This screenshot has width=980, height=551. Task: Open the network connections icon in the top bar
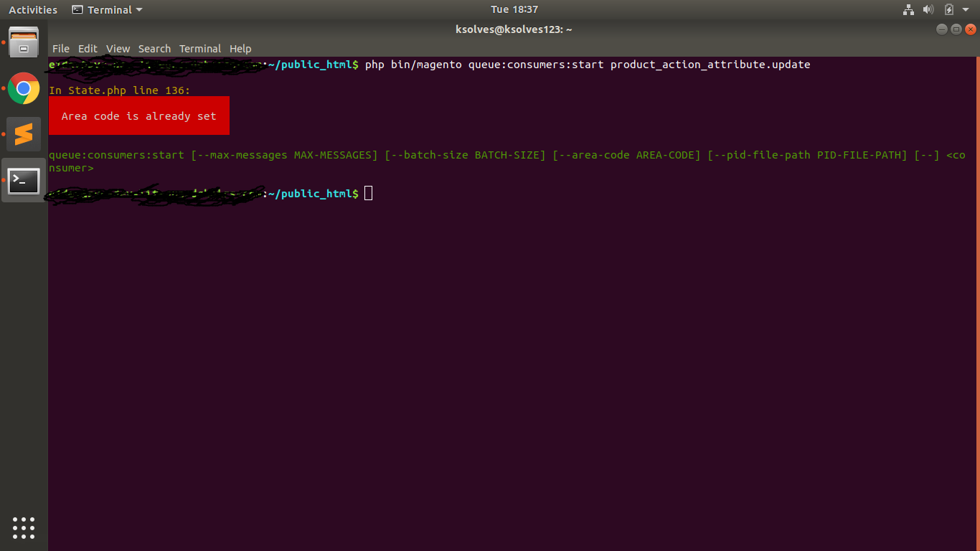tap(908, 9)
